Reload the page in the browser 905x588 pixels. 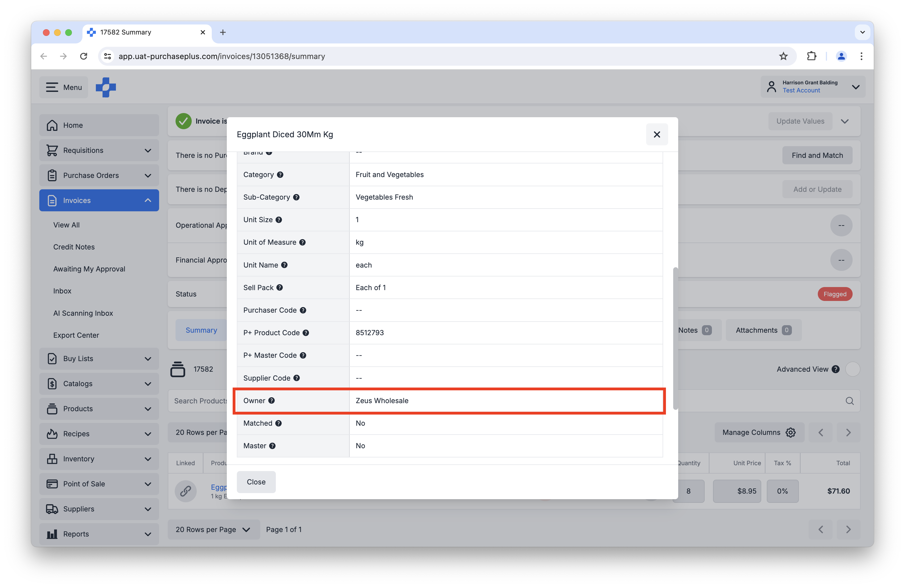tap(84, 56)
